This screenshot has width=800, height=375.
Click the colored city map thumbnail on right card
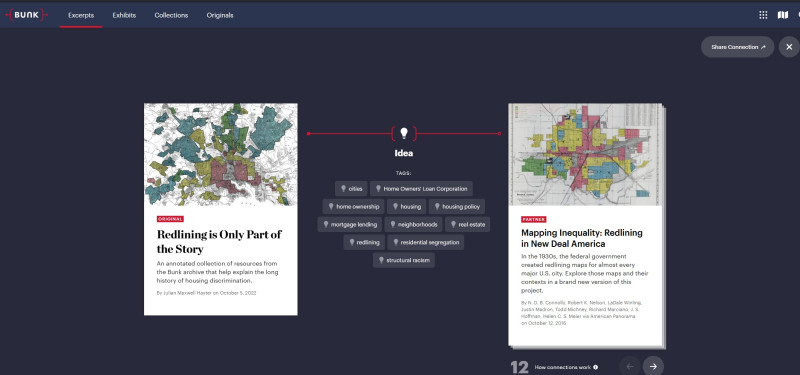[x=585, y=155]
